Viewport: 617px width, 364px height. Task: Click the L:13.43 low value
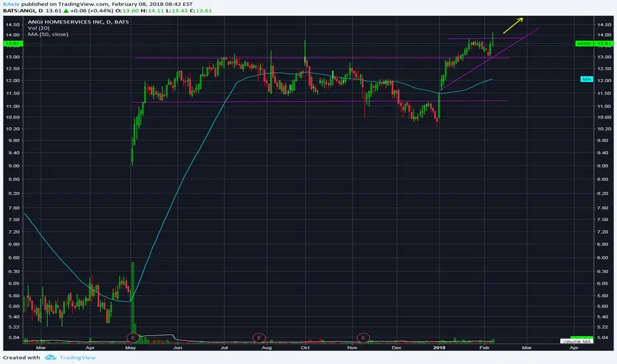coord(177,11)
